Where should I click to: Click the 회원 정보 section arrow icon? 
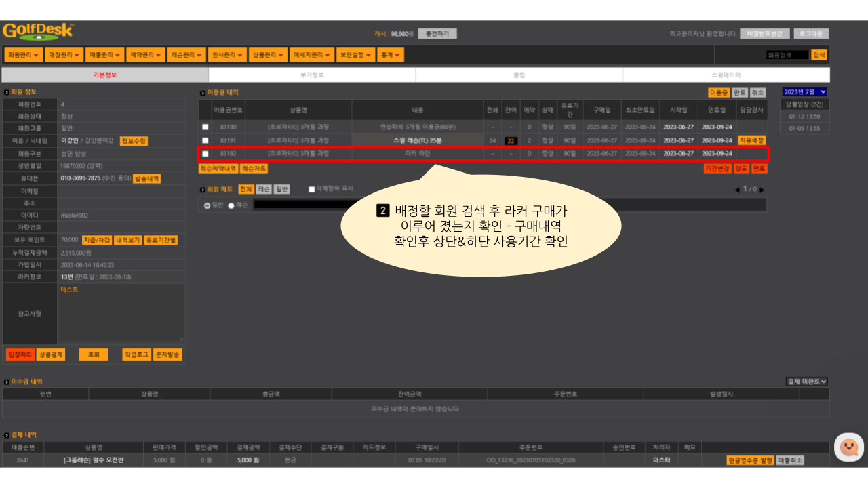point(6,92)
